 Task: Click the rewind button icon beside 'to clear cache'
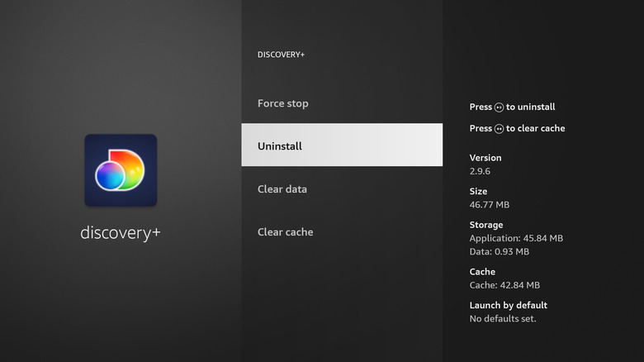click(499, 129)
